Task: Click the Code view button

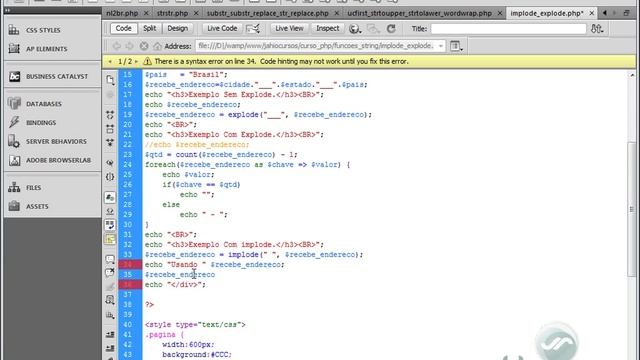Action: 123,29
